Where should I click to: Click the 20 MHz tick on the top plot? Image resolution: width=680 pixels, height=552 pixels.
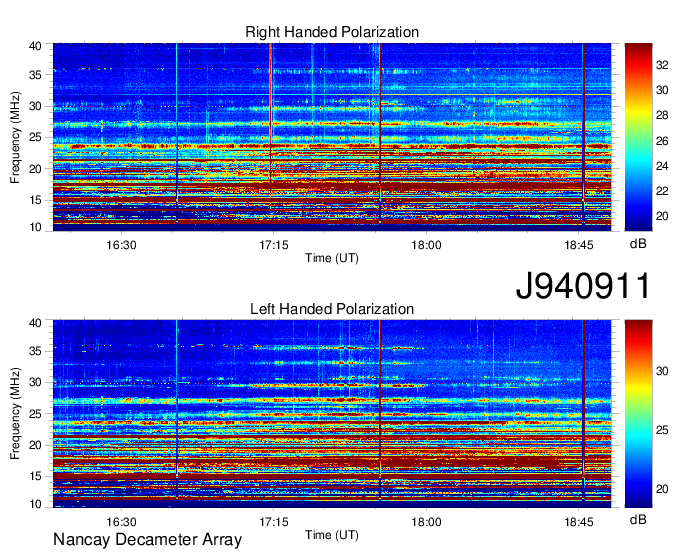35,169
